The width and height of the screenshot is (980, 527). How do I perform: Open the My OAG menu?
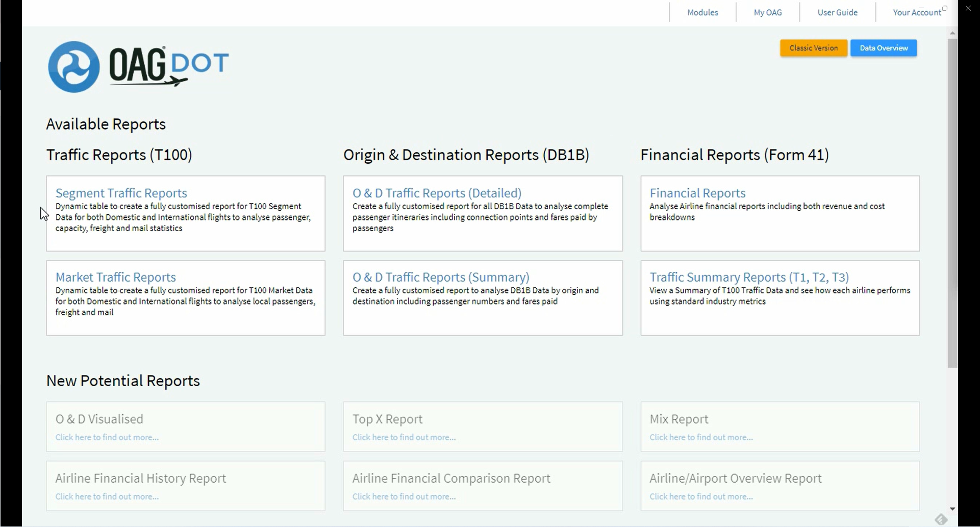pos(768,12)
